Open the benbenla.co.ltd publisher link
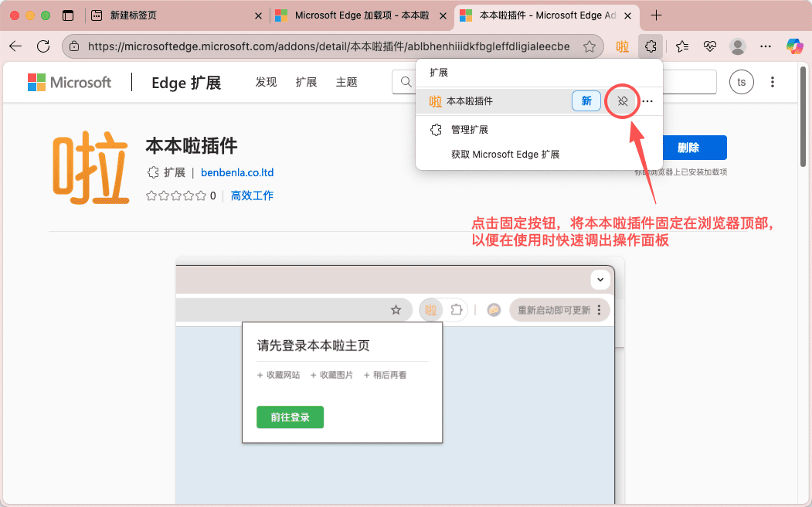 point(237,172)
